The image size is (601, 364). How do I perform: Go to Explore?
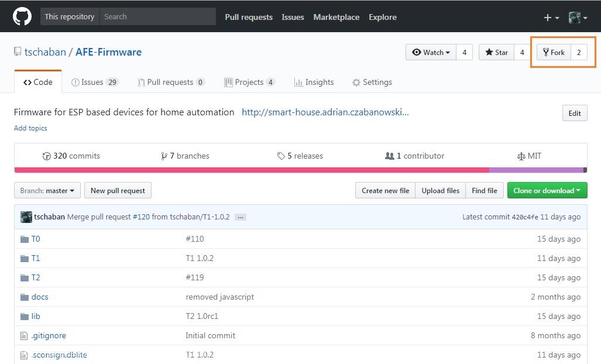coord(383,17)
